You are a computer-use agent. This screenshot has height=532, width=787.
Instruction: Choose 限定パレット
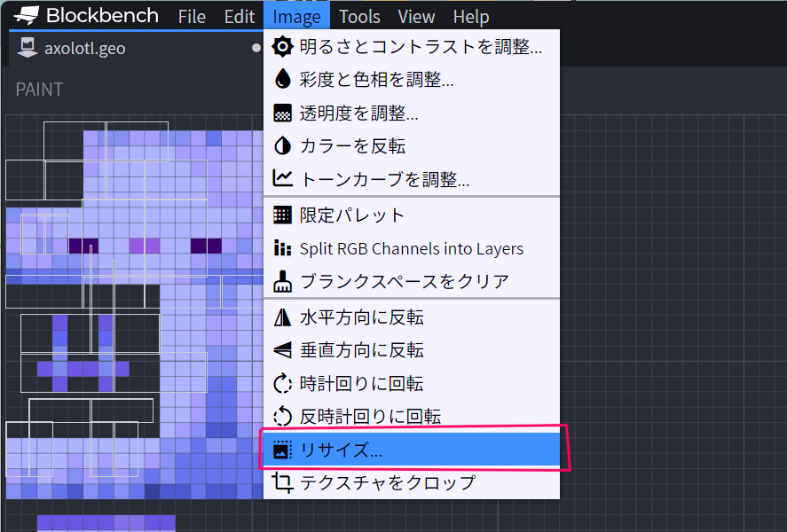coord(412,215)
